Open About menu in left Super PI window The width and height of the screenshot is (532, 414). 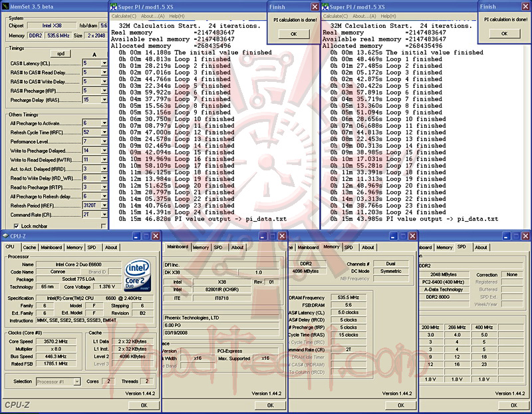[153, 16]
